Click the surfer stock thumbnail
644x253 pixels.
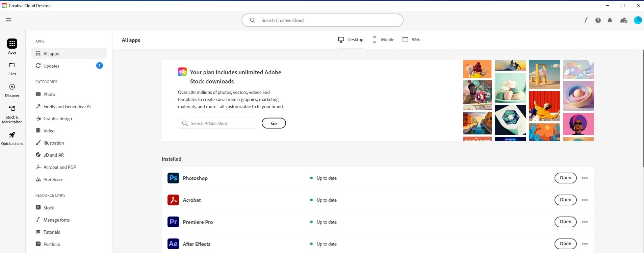click(510, 66)
